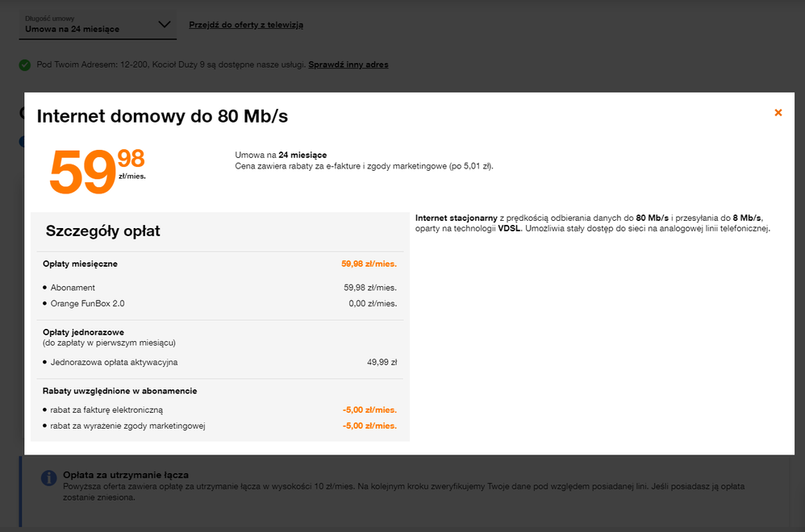This screenshot has width=805, height=532.
Task: Click 'Jednorazowa opłata aktywacyjna' item
Action: click(114, 362)
